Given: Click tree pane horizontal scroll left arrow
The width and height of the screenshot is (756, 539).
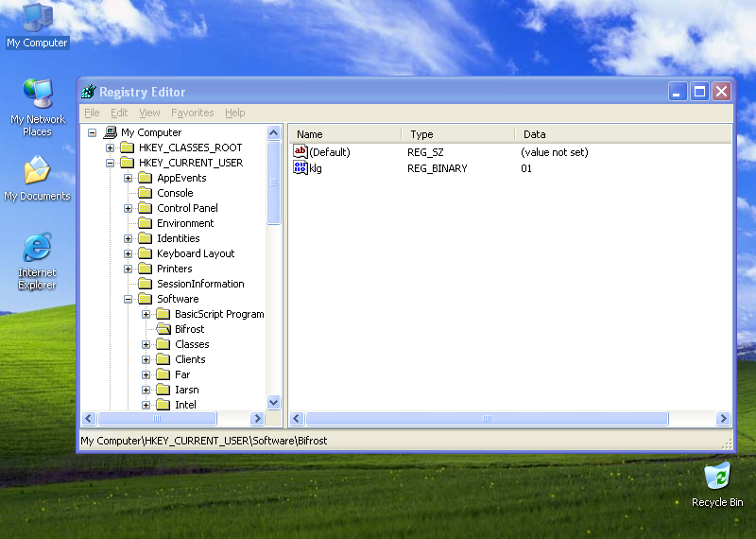Looking at the screenshot, I should tap(89, 418).
